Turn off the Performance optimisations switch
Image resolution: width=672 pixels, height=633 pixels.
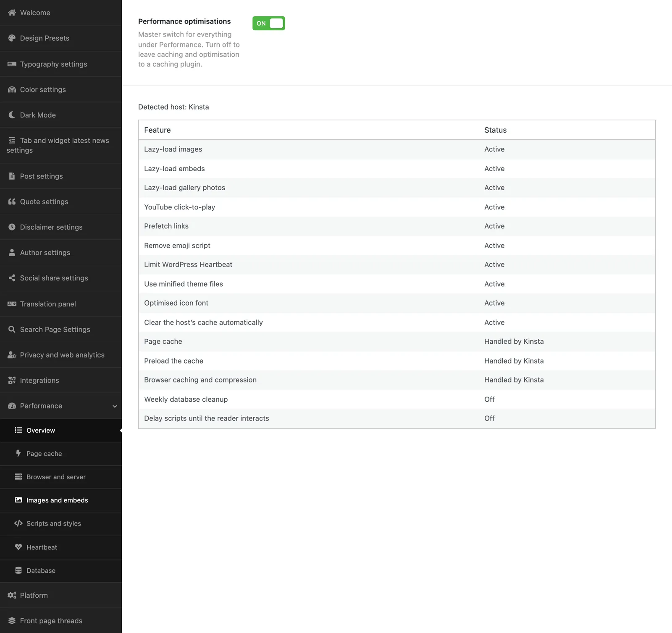point(269,24)
